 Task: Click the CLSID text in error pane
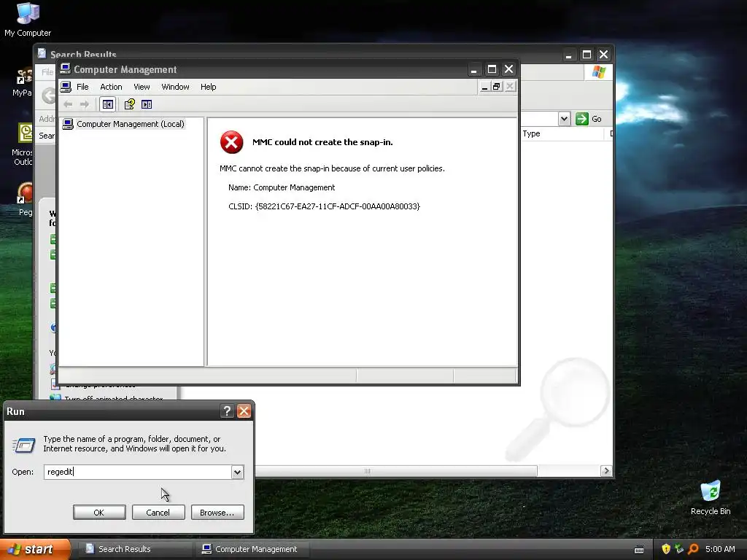point(325,206)
